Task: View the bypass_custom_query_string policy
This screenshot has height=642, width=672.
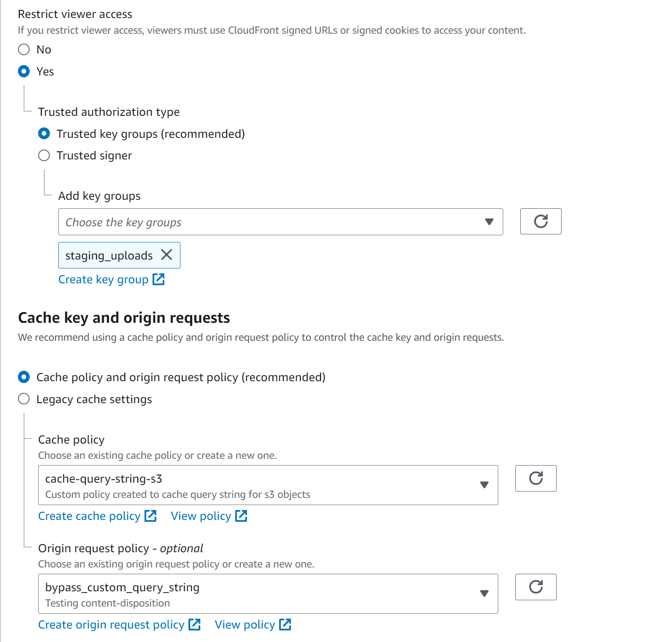Action: click(245, 624)
